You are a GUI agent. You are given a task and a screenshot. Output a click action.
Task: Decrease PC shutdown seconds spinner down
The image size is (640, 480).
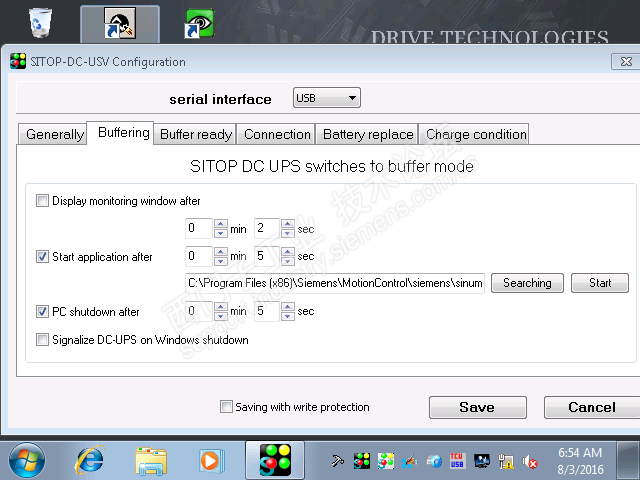click(x=288, y=316)
